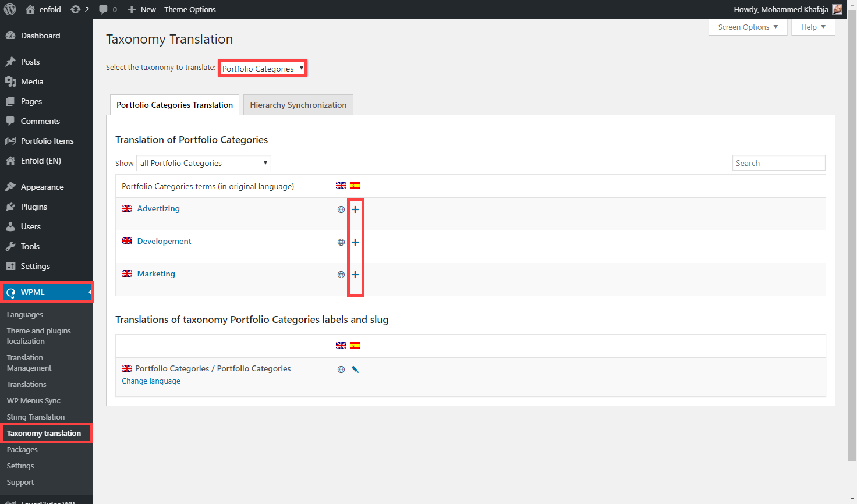
Task: Select Taxonomy translation submenu
Action: click(44, 434)
